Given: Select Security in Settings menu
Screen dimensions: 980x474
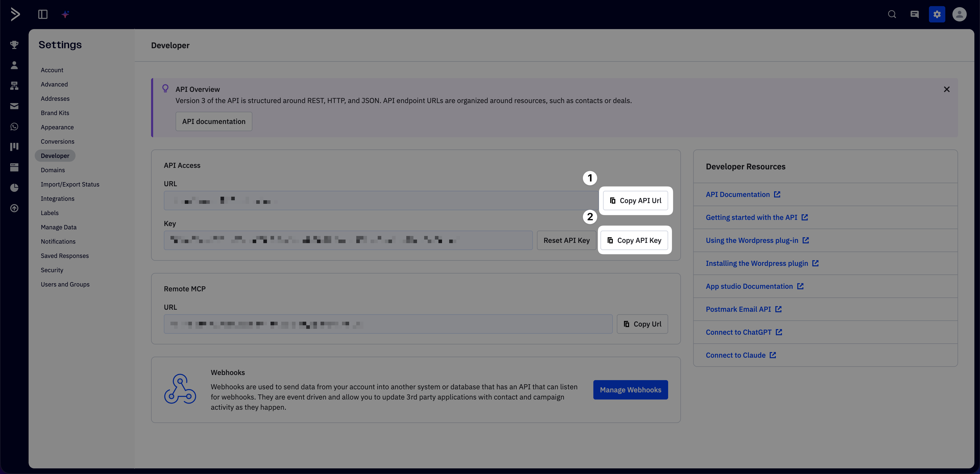Looking at the screenshot, I should click(52, 270).
